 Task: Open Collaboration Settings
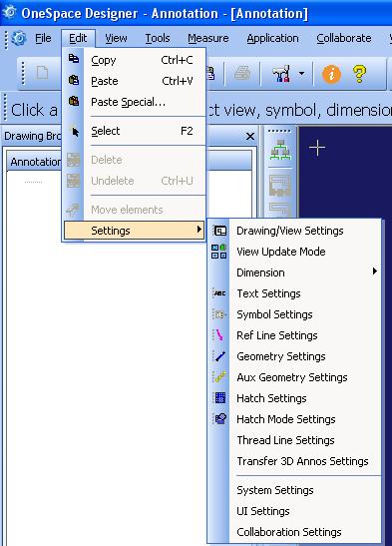294,532
